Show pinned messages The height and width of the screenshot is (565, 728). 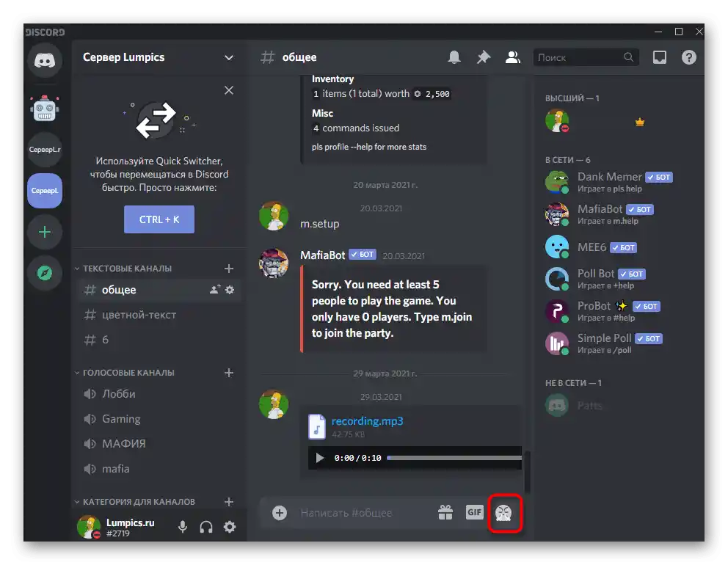click(484, 57)
